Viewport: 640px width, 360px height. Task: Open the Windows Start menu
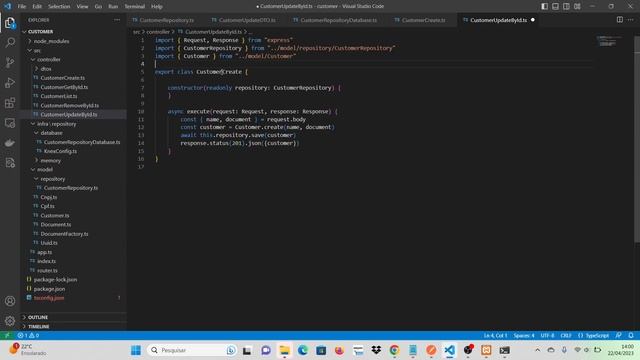[x=136, y=350]
